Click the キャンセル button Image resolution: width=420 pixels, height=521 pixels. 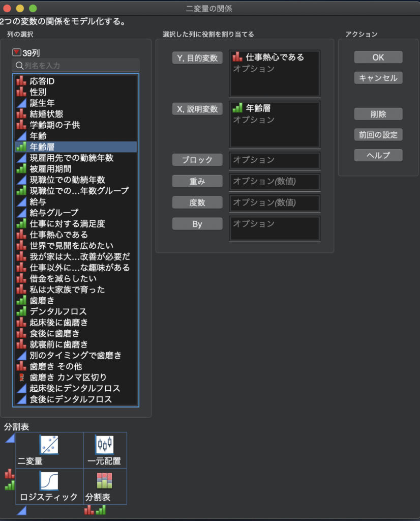pos(378,78)
